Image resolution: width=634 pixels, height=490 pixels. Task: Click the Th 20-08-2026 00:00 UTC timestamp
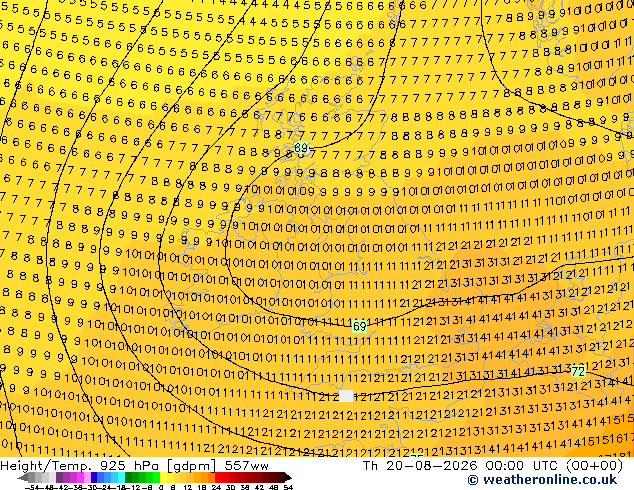pyautogui.click(x=492, y=466)
